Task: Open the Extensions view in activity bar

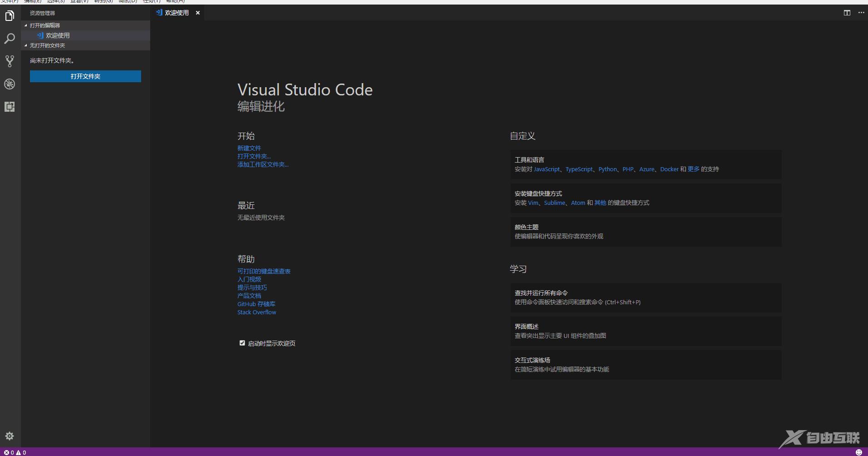Action: (10, 107)
